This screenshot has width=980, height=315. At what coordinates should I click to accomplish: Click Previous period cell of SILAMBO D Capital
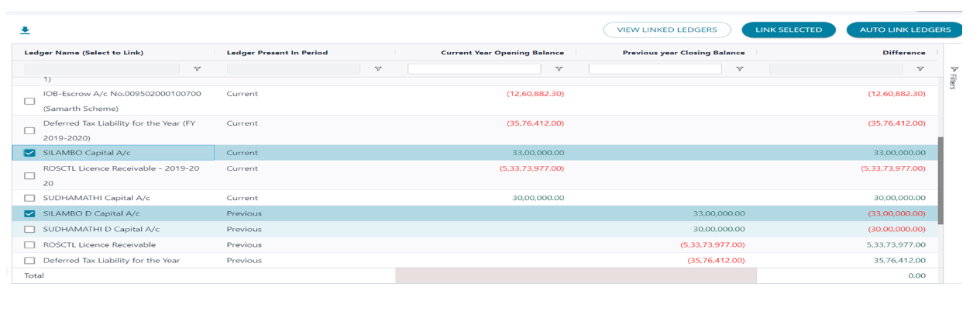pyautogui.click(x=244, y=213)
